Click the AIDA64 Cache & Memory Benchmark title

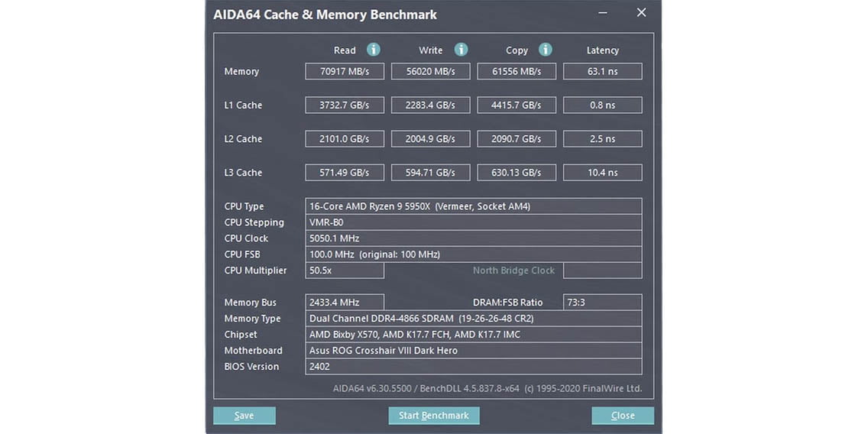[x=325, y=15]
